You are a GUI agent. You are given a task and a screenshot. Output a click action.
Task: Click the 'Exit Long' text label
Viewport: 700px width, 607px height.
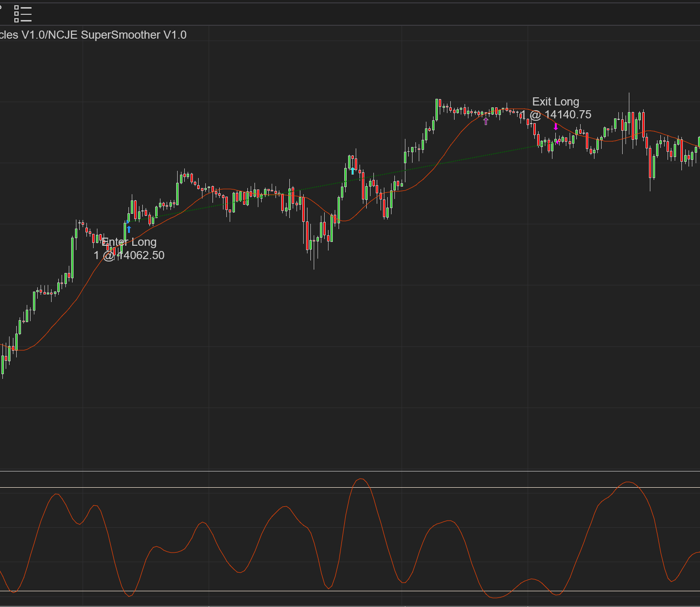[x=555, y=102]
